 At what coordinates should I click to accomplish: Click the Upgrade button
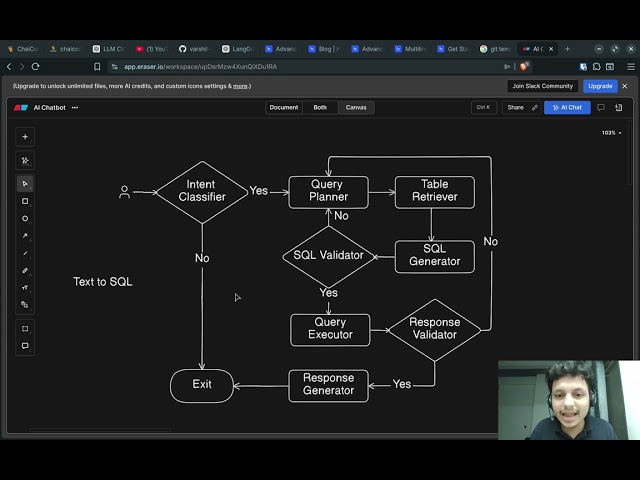click(600, 86)
